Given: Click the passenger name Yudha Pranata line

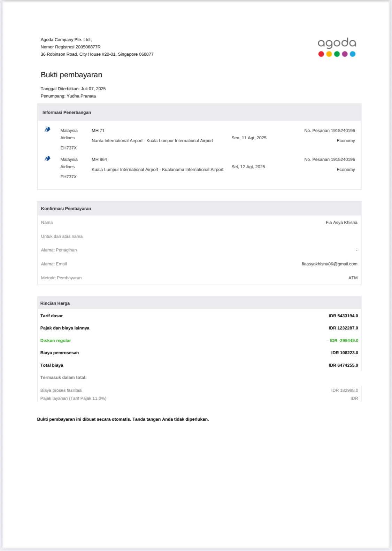Looking at the screenshot, I should (x=68, y=96).
